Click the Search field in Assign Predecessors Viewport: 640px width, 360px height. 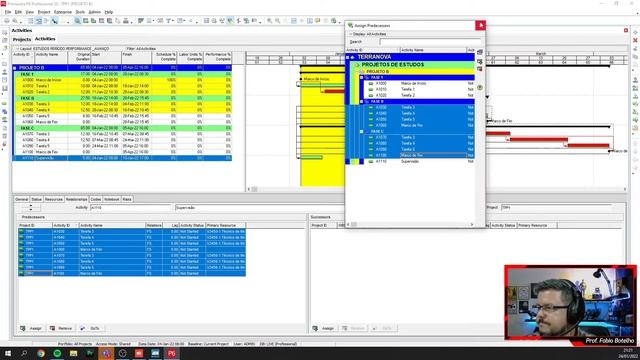[429, 42]
